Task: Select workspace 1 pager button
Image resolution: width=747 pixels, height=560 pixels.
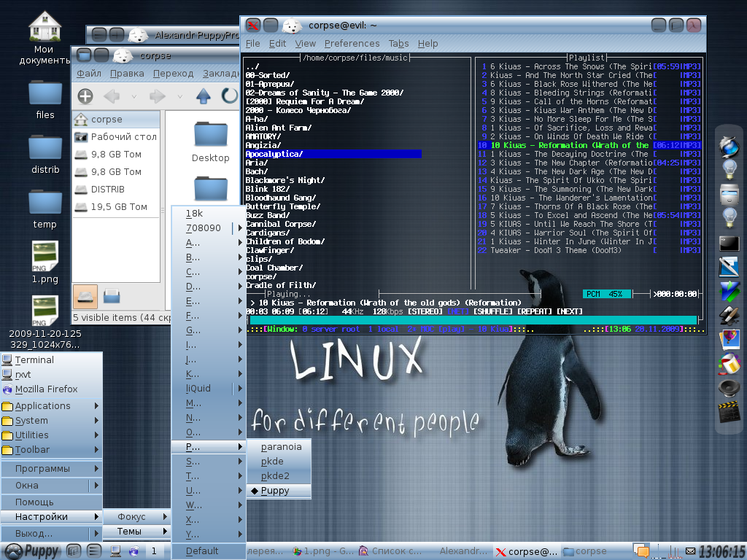Action: point(154,551)
